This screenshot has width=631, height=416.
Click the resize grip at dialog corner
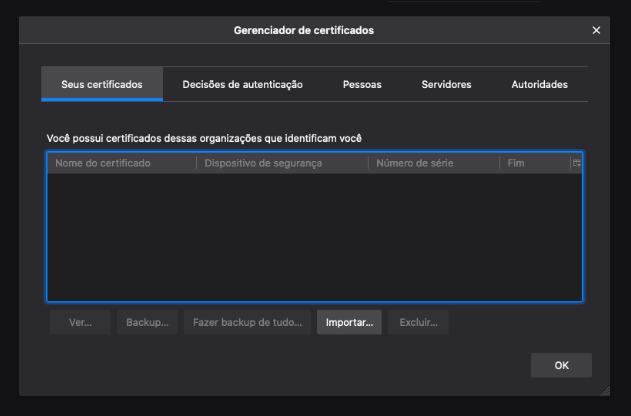pos(604,388)
